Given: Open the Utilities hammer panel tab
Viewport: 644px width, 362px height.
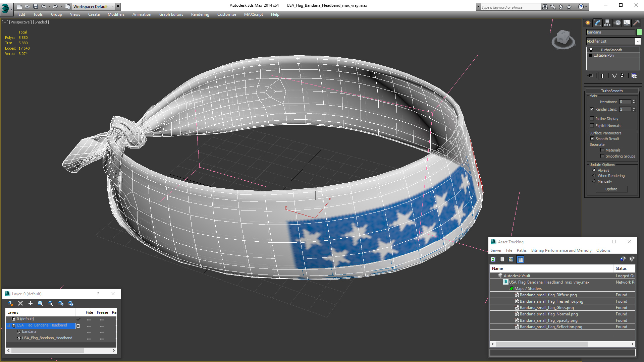Looking at the screenshot, I should point(636,23).
